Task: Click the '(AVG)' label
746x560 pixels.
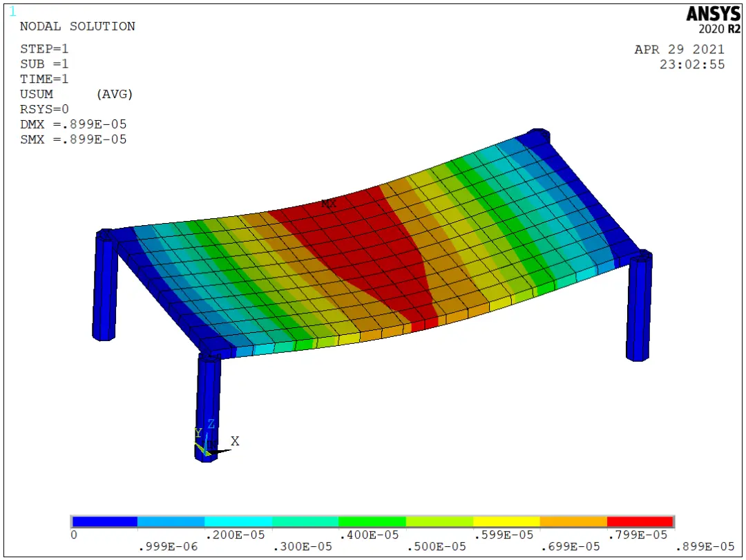Action: point(114,94)
